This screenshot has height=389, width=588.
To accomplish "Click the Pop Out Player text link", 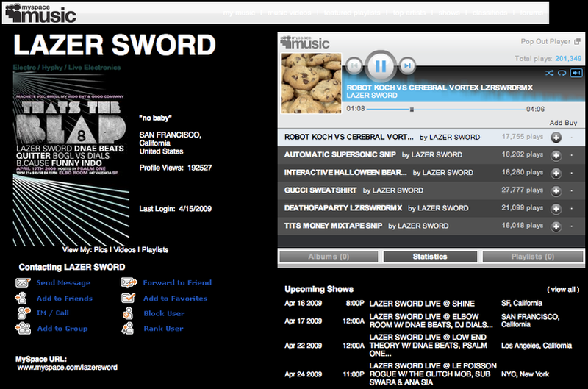I will (x=545, y=41).
